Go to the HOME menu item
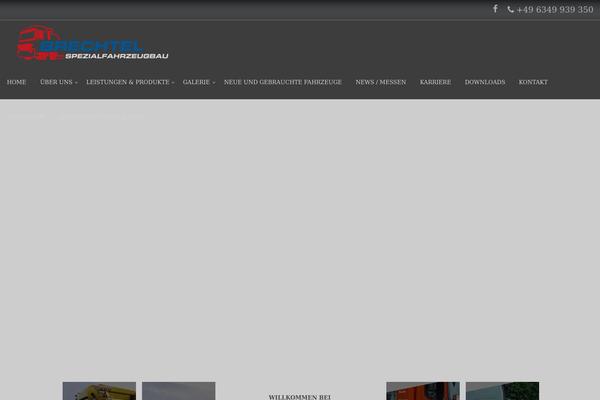This screenshot has height=400, width=600. point(16,82)
